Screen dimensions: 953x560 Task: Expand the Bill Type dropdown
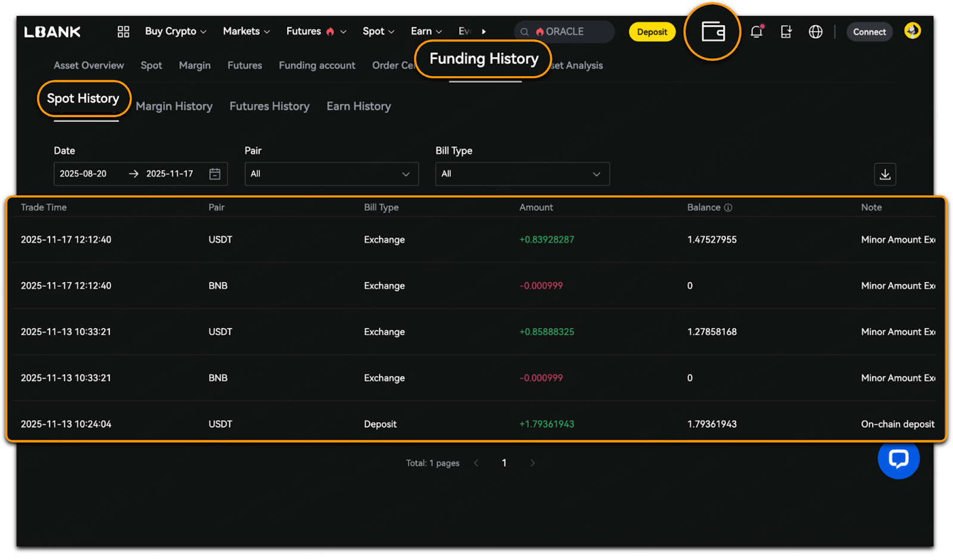click(x=522, y=174)
